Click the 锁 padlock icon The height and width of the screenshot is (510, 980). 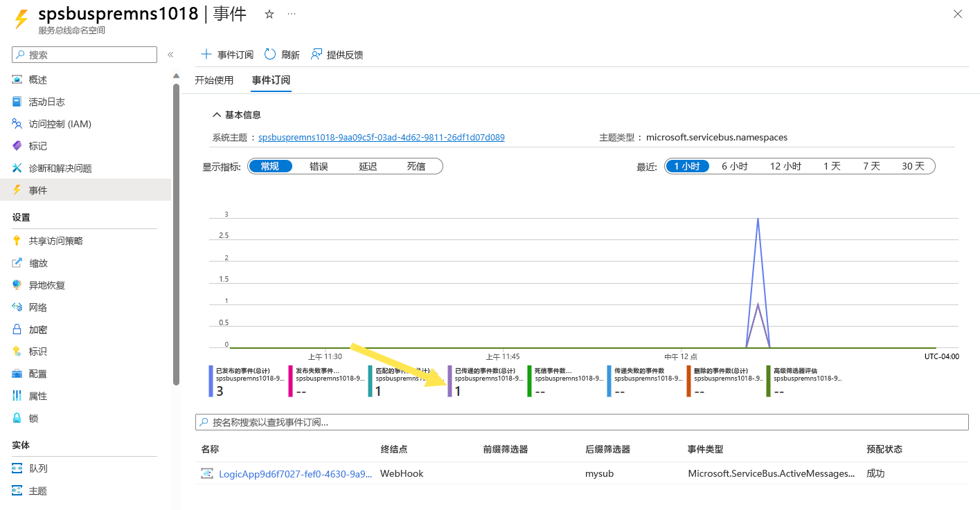tap(17, 418)
